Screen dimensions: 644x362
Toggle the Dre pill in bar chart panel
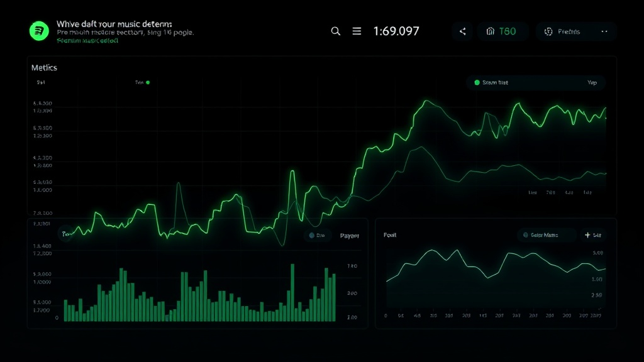tap(317, 235)
